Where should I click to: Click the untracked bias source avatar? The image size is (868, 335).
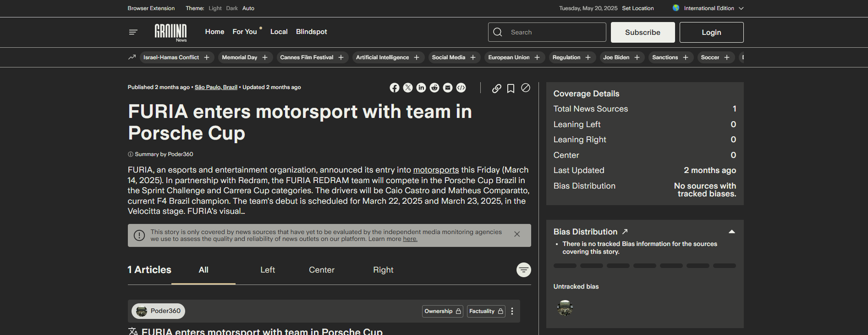pos(565,308)
